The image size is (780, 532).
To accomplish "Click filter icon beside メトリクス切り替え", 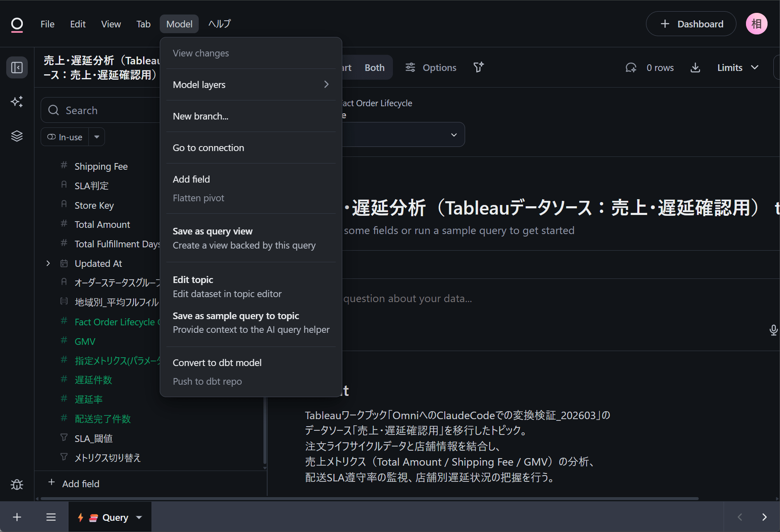I will 64,457.
